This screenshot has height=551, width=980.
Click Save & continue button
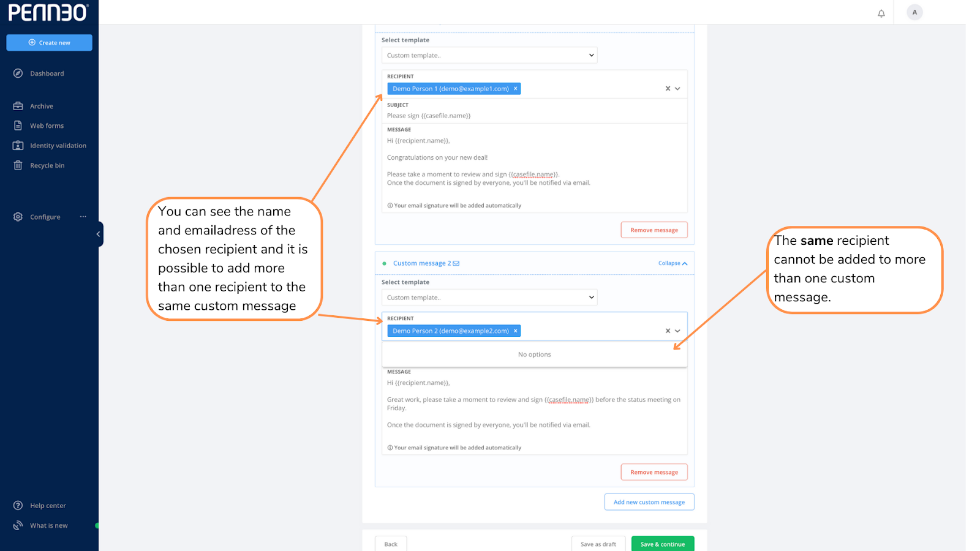point(663,544)
